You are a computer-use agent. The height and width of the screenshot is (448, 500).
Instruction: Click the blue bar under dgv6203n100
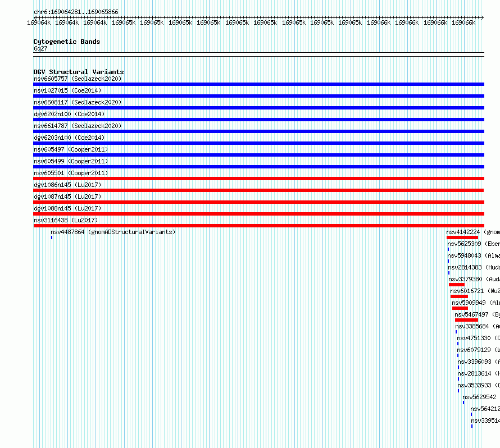258,143
